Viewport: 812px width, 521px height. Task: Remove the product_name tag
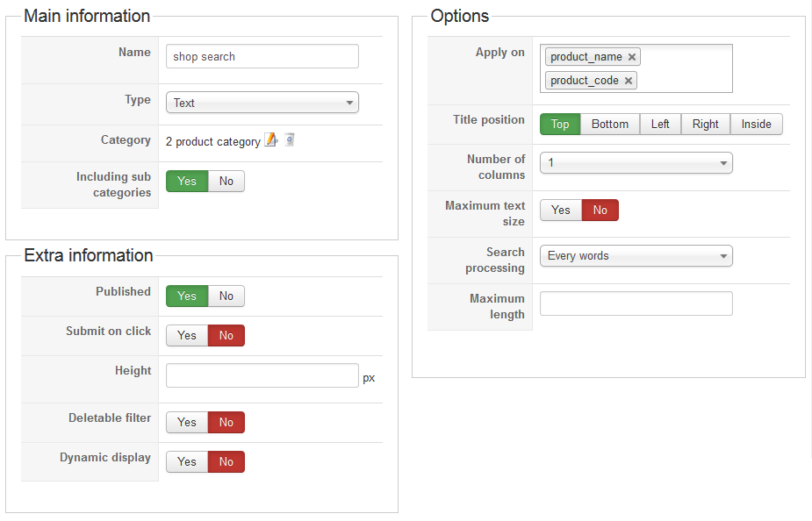632,57
